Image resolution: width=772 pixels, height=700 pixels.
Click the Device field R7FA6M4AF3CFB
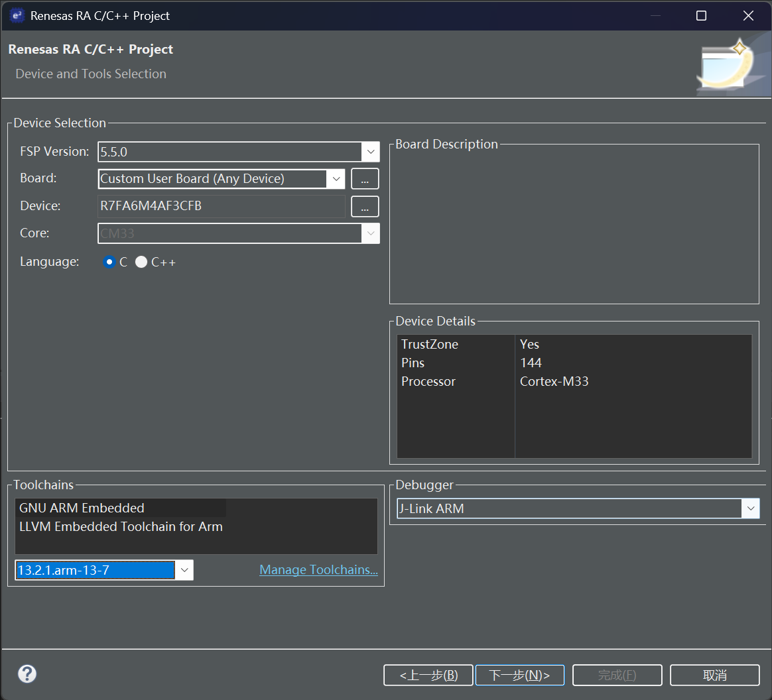coord(222,206)
